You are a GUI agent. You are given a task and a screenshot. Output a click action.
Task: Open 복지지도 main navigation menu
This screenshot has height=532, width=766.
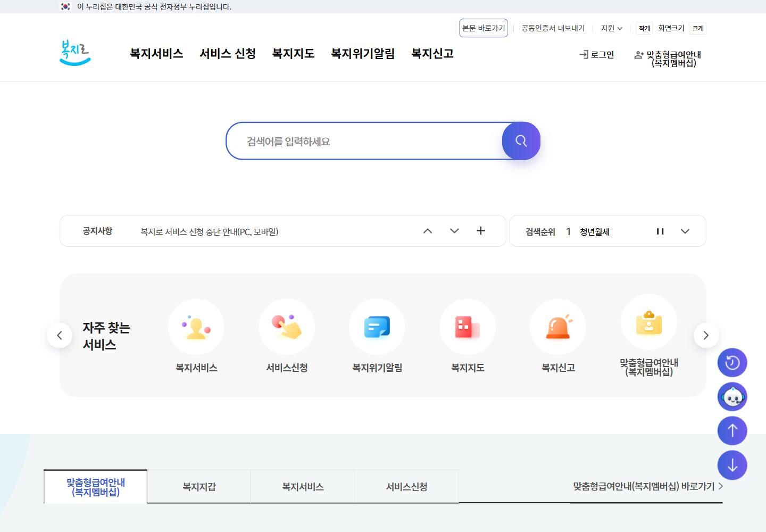coord(293,54)
